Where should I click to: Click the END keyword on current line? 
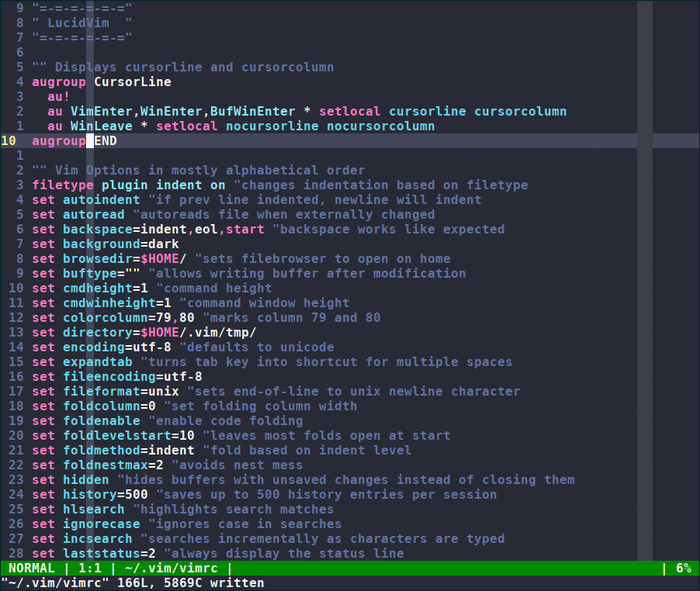tap(106, 140)
